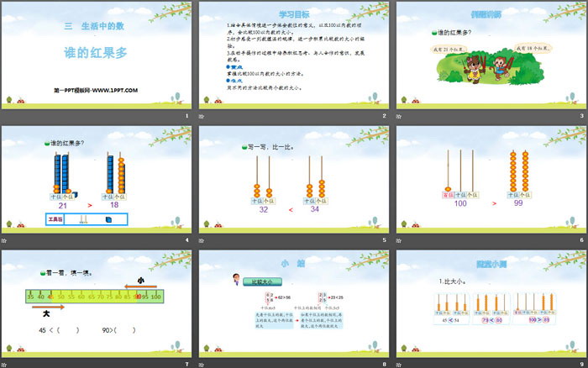This screenshot has width=588, height=368.
Task: Click the 第一PPT模板网-WWW.1PPT.COM text on slide 1
Action: point(96,91)
